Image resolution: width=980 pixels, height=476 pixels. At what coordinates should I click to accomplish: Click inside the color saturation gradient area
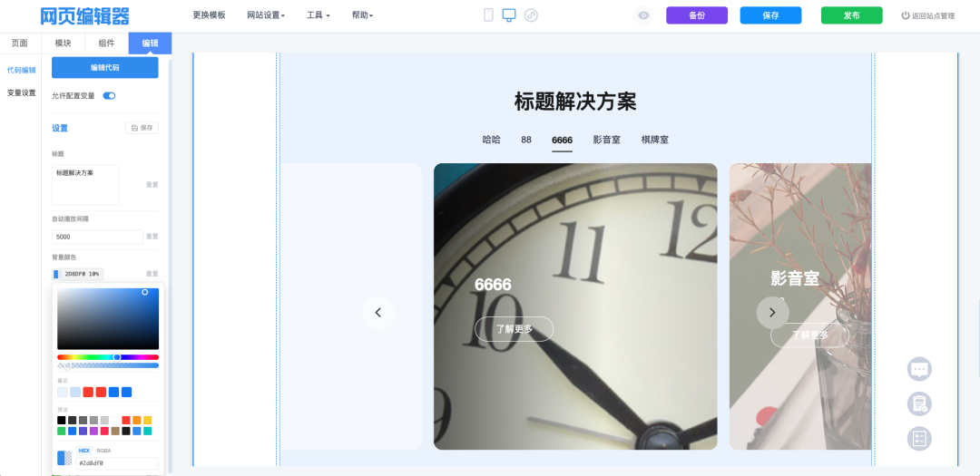pyautogui.click(x=108, y=318)
